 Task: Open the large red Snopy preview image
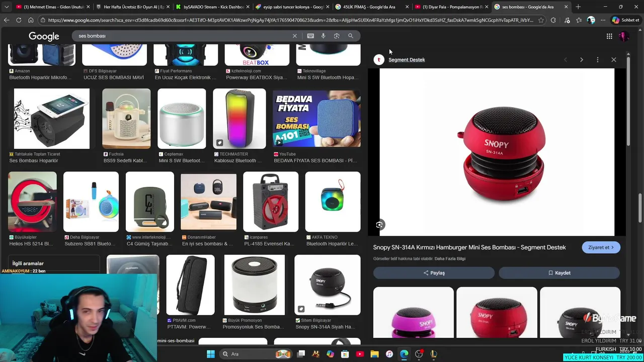[497, 152]
